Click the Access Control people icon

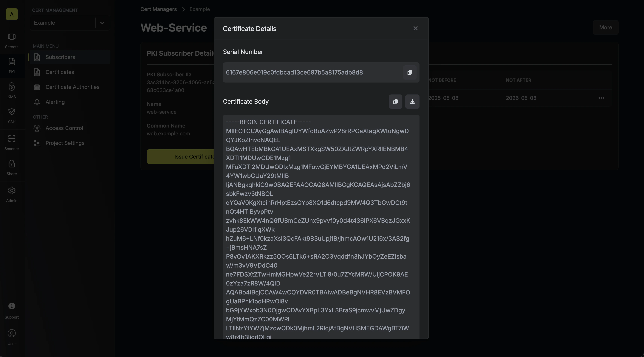click(x=37, y=128)
